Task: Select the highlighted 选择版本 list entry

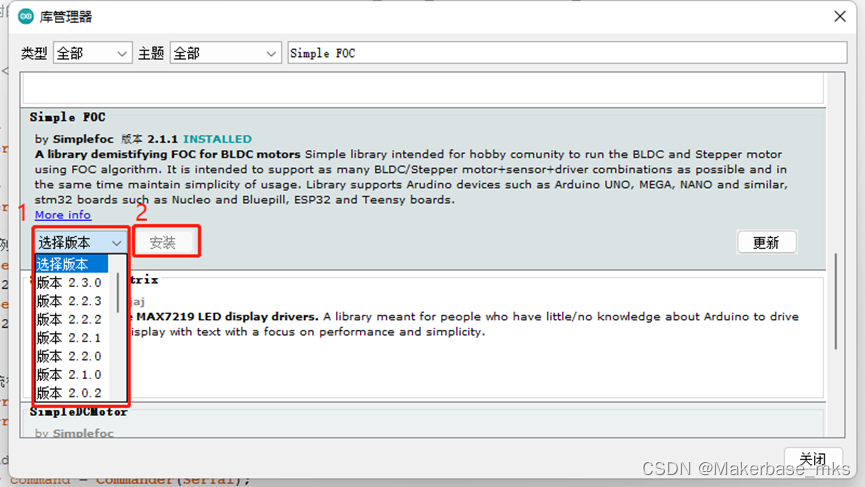Action: 72,264
